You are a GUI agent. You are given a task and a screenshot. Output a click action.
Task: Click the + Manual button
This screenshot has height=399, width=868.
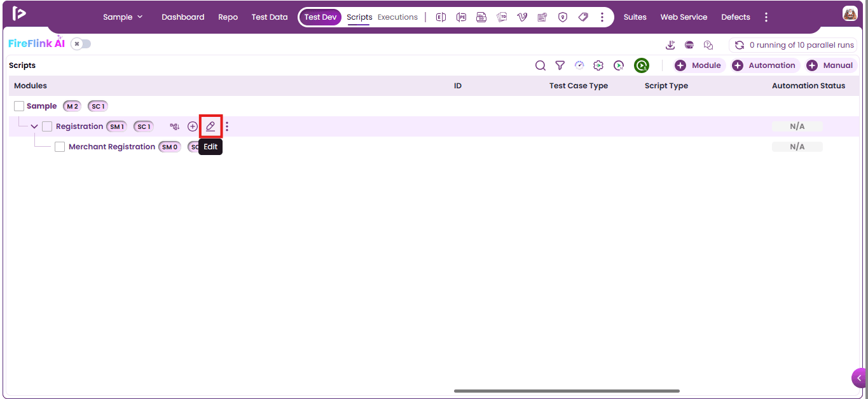click(830, 65)
